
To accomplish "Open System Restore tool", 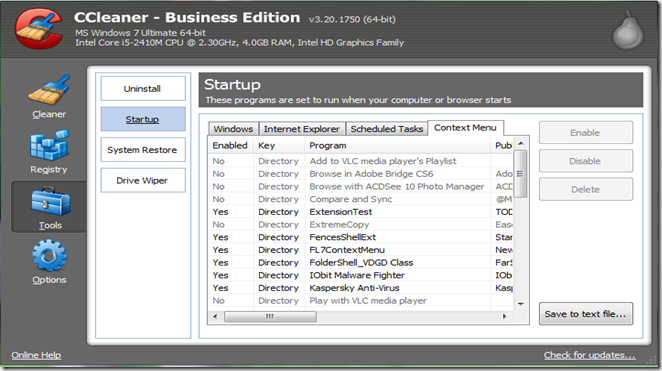I will pos(143,150).
